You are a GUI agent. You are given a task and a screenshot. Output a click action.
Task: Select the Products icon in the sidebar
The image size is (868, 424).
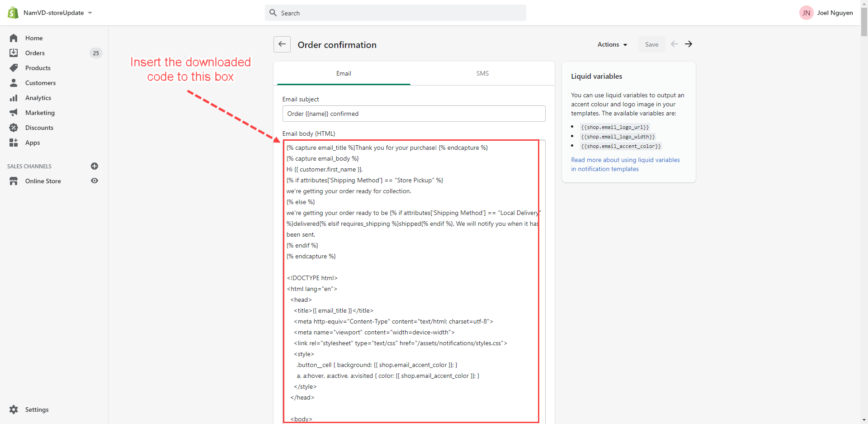(x=14, y=67)
